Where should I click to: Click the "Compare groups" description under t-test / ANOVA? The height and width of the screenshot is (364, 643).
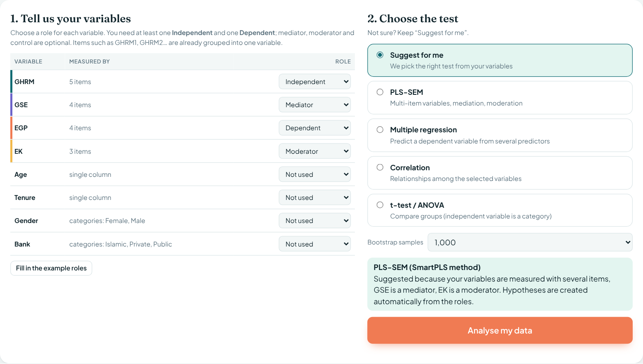click(x=471, y=216)
